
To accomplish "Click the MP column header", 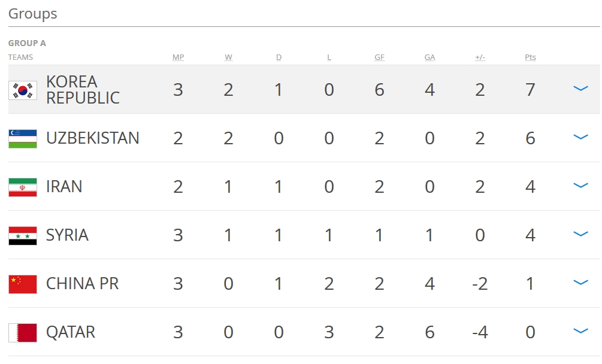I will click(x=178, y=57).
